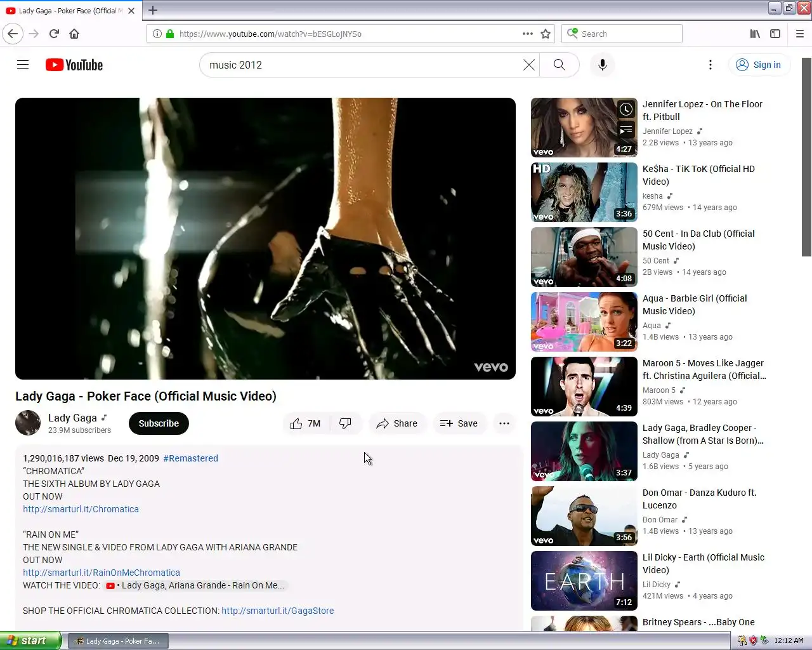Clear the search box with X
The width and height of the screenshot is (812, 650).
click(x=528, y=65)
